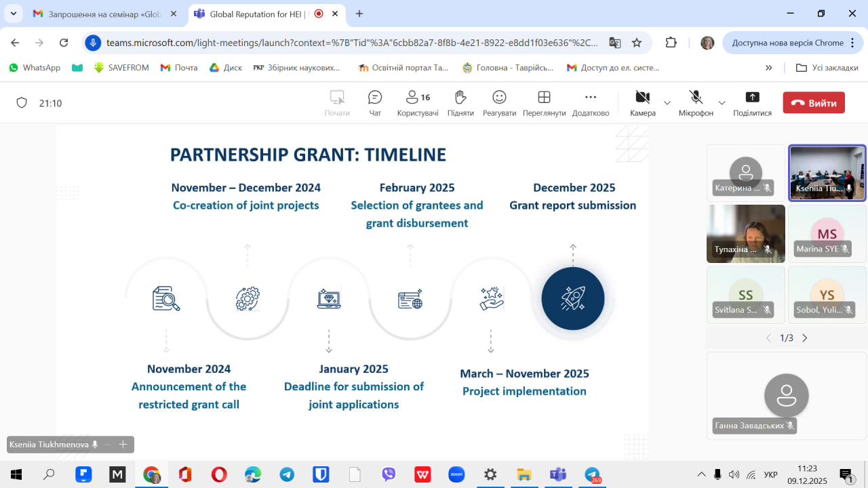Open the Диск Google Drive bookmark
This screenshot has height=488, width=868.
pos(225,68)
